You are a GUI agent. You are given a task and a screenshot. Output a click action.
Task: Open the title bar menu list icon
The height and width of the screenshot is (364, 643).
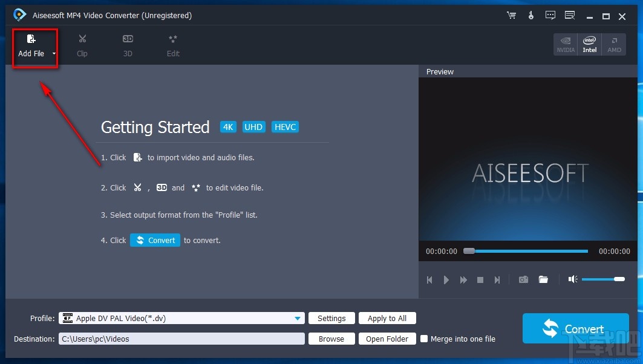pyautogui.click(x=569, y=16)
